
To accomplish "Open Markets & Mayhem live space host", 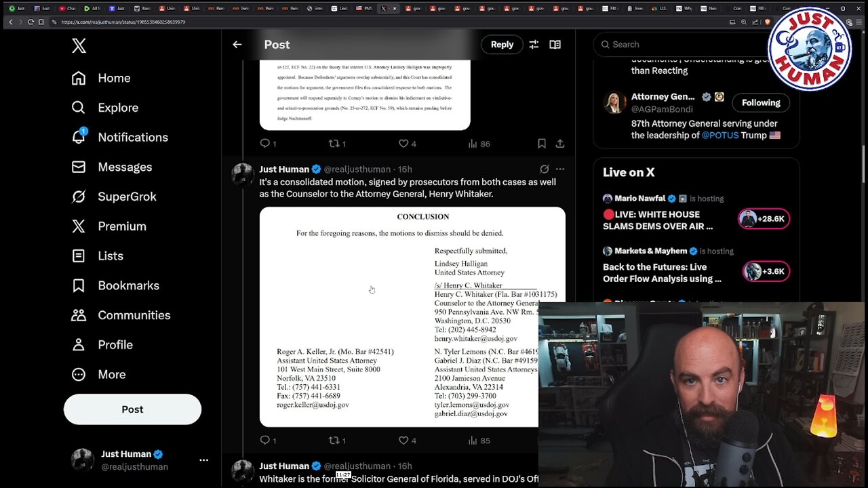I will (651, 251).
